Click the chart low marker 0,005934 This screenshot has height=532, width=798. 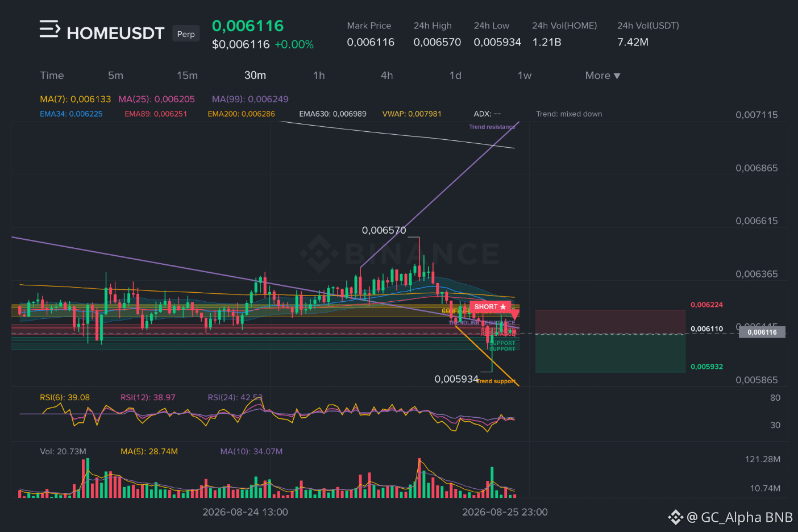tap(456, 379)
